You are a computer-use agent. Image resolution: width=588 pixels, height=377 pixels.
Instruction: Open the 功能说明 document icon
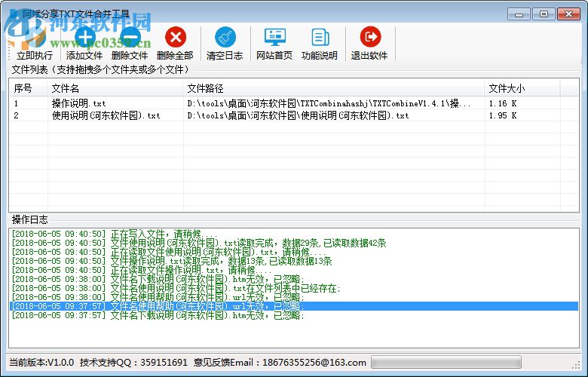click(320, 37)
